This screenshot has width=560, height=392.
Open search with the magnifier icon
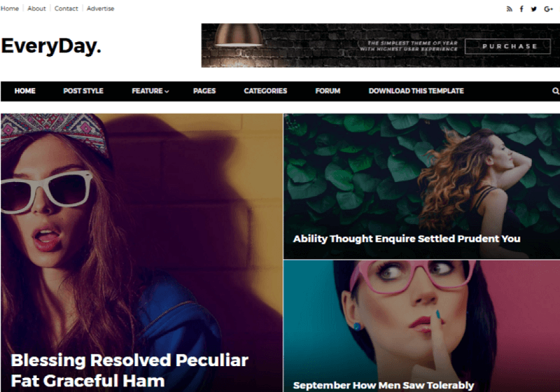(x=555, y=91)
